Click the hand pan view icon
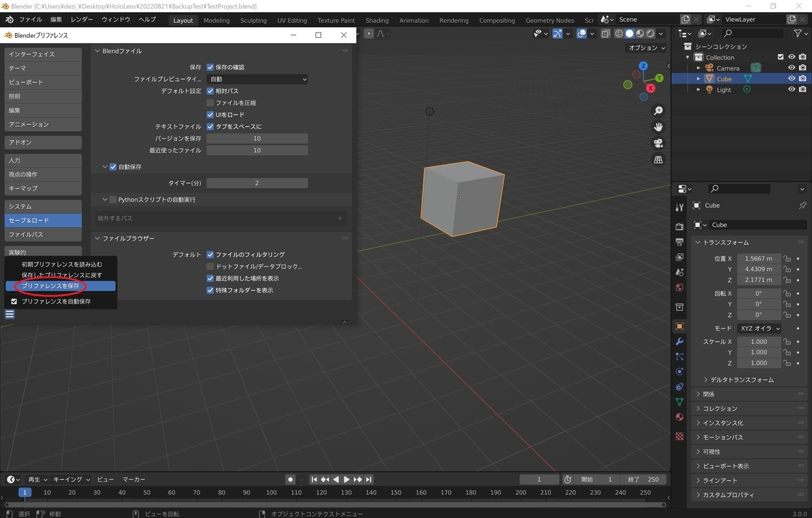Image resolution: width=812 pixels, height=518 pixels. (x=658, y=127)
